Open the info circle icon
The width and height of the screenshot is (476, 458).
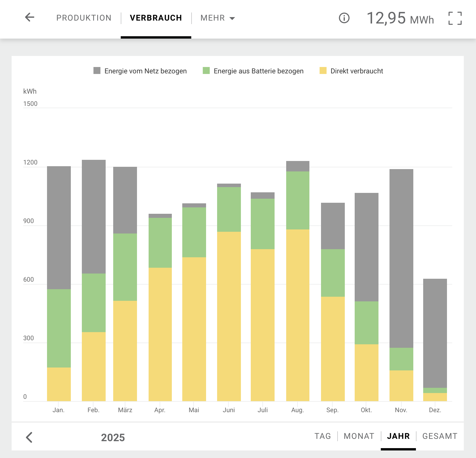pos(344,18)
